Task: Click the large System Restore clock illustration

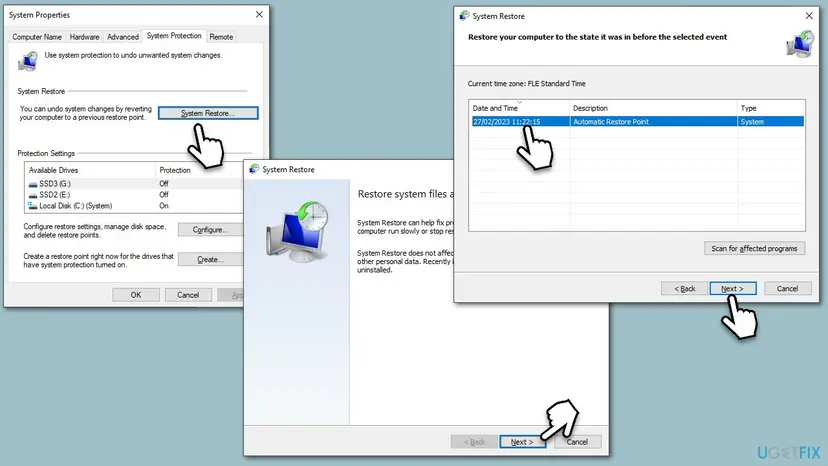Action: [297, 231]
